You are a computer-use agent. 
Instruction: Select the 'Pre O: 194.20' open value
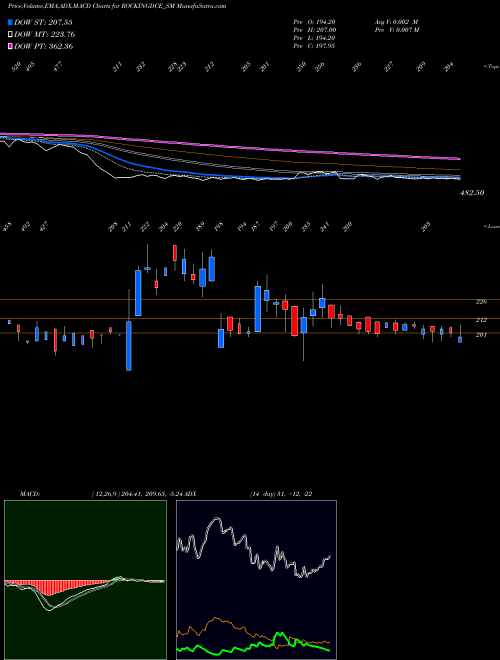pos(314,22)
